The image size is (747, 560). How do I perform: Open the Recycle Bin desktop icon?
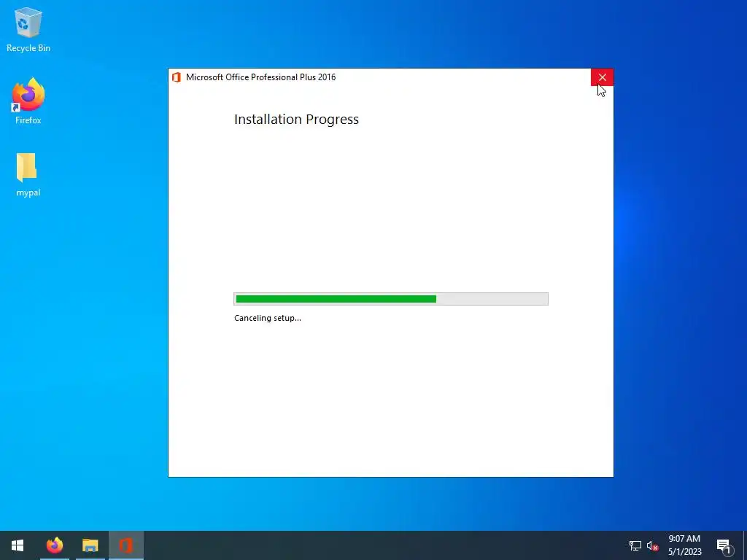point(28,29)
